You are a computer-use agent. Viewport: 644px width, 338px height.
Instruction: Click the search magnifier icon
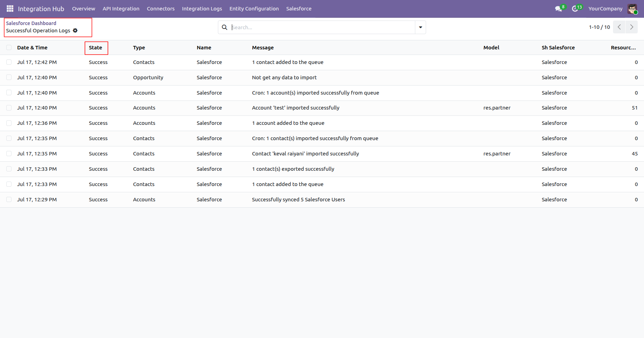[225, 27]
